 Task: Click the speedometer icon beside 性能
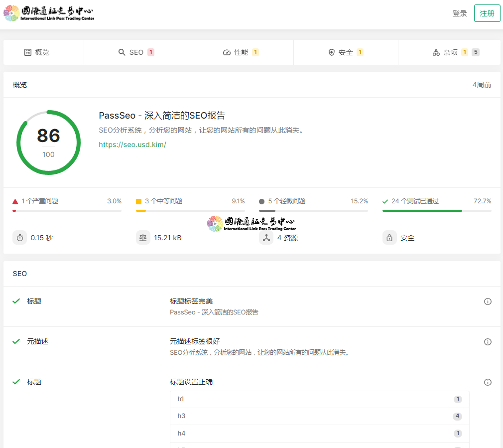(x=227, y=52)
